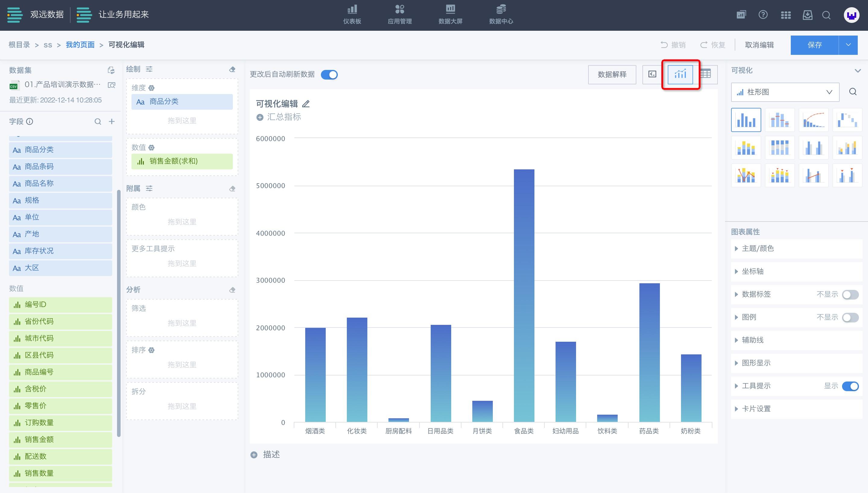Image resolution: width=868 pixels, height=493 pixels.
Task: Clear the 绘制 section with the eraser icon
Action: (232, 69)
